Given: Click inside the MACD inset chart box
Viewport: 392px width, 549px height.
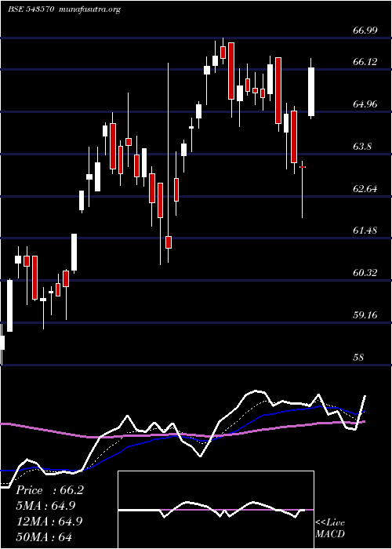Looking at the screenshot, I should (216, 510).
